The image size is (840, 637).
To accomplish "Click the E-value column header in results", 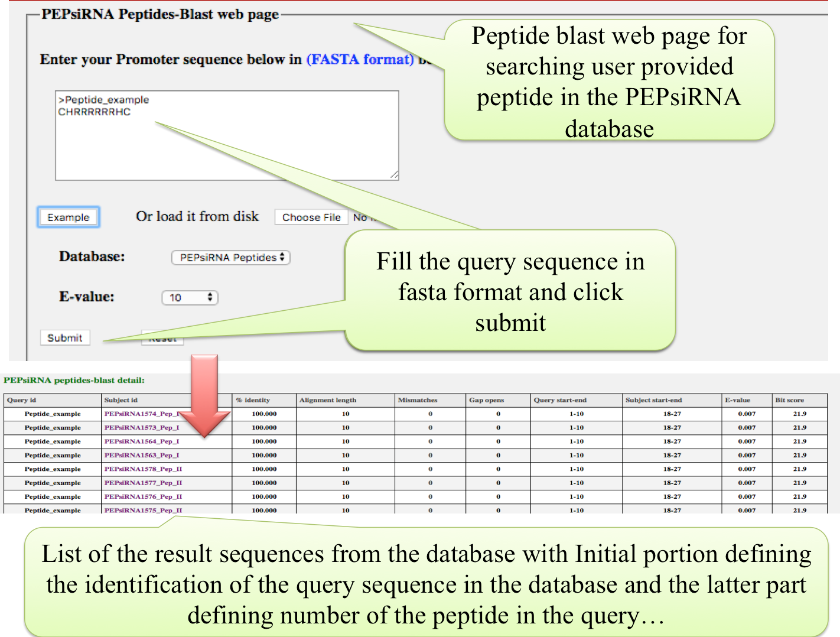I will coord(737,400).
